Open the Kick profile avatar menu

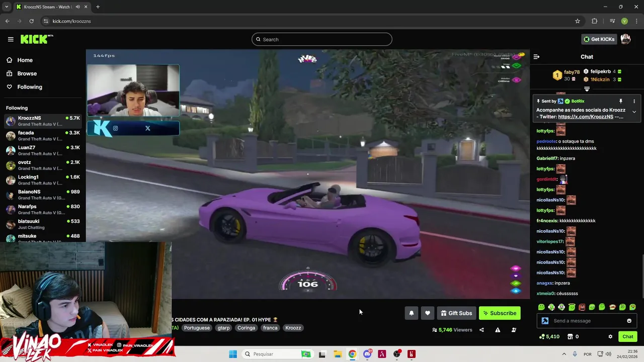tap(625, 39)
